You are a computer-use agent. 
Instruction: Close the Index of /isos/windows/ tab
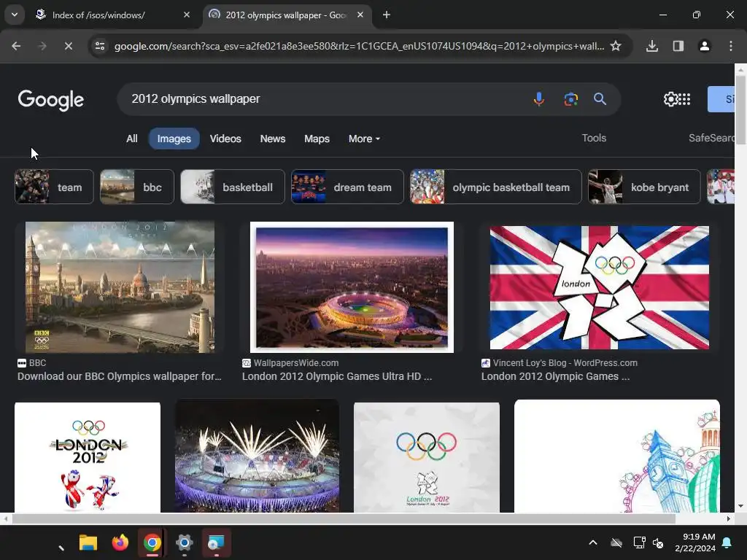[187, 15]
